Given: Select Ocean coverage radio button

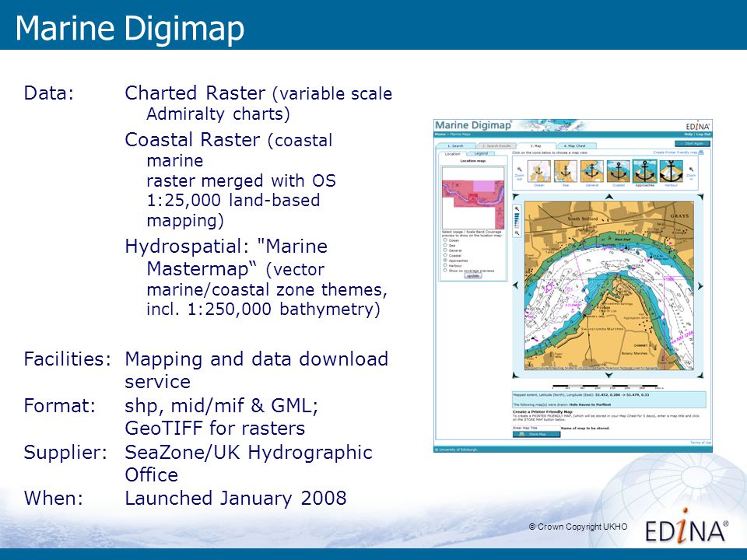Looking at the screenshot, I should 445,240.
